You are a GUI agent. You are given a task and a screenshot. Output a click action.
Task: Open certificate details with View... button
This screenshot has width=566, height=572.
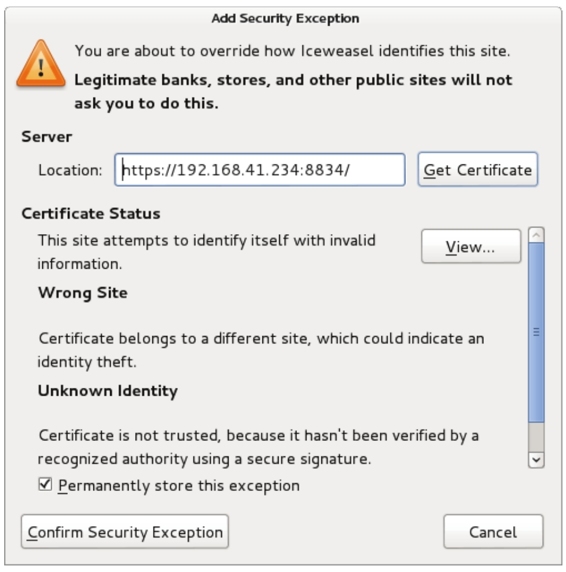pos(471,246)
